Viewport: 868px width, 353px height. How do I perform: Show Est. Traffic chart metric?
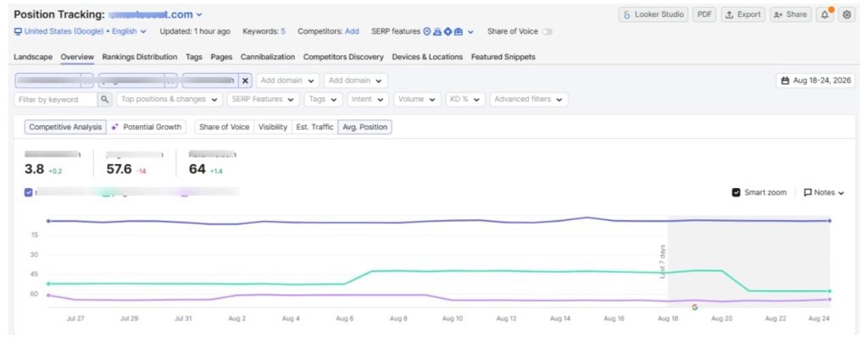pyautogui.click(x=315, y=127)
